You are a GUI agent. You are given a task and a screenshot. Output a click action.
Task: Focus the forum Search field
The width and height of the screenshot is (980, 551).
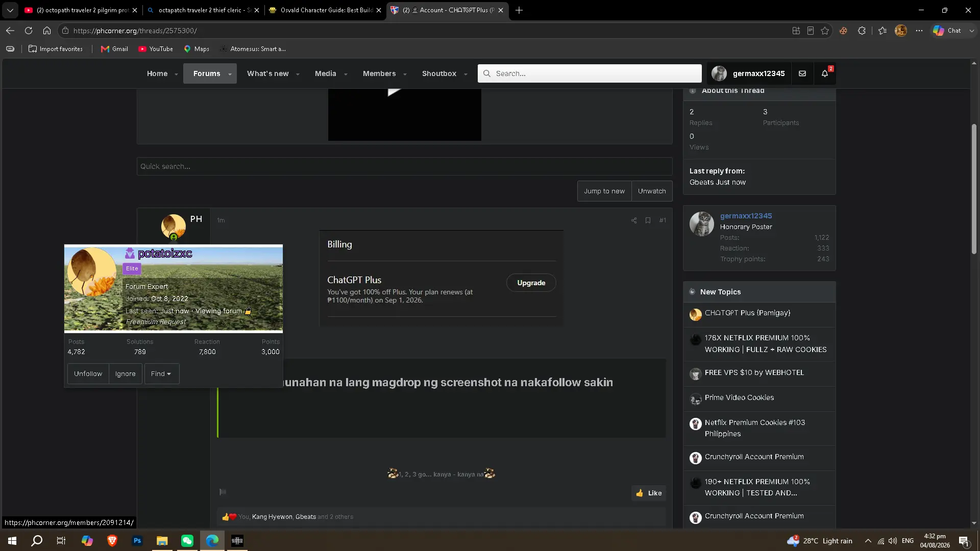tap(590, 73)
